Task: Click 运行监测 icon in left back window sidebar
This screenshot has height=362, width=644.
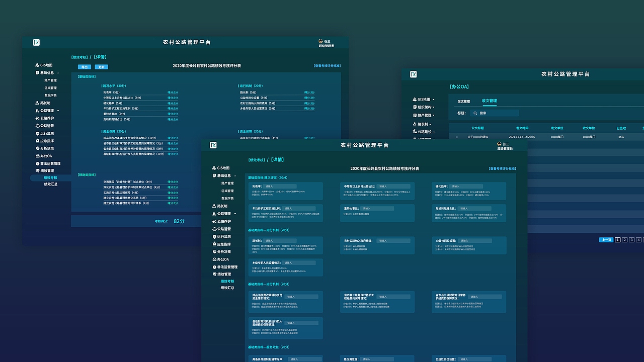Action: [37, 133]
